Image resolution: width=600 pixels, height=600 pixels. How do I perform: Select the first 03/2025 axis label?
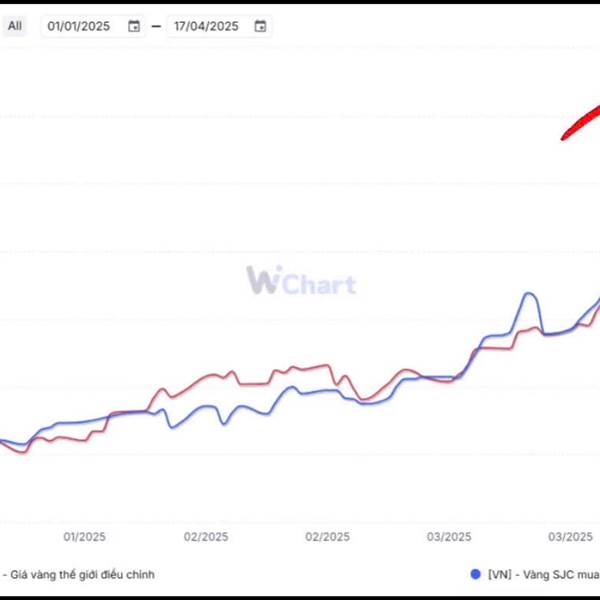(x=449, y=537)
